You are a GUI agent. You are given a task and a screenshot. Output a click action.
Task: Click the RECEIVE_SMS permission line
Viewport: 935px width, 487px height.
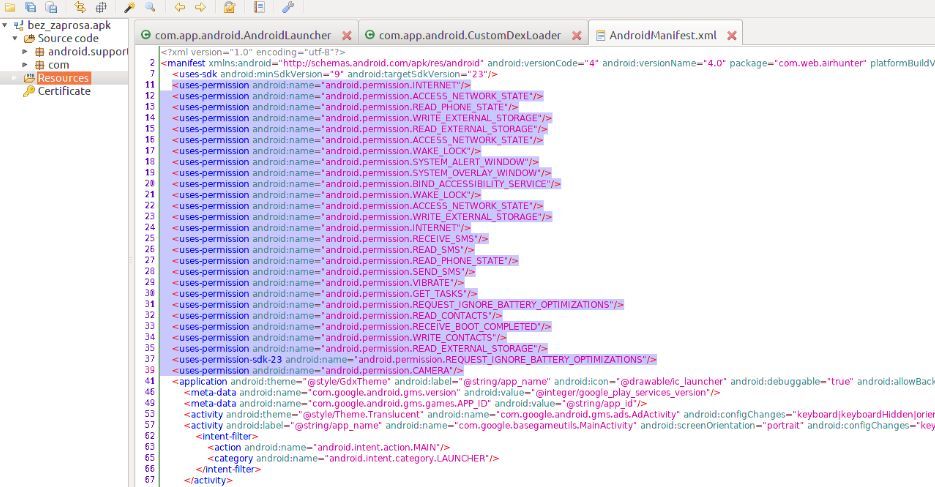pyautogui.click(x=330, y=239)
